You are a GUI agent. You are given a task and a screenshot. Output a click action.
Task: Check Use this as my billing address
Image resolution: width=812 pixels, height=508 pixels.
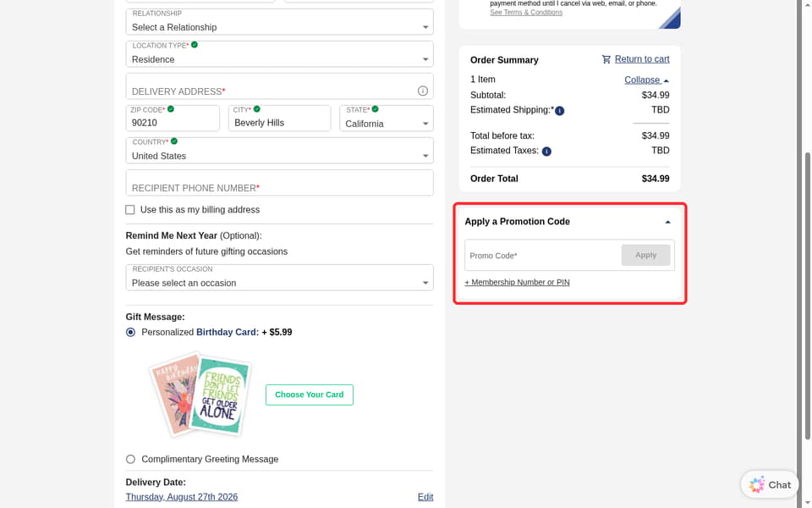point(130,209)
